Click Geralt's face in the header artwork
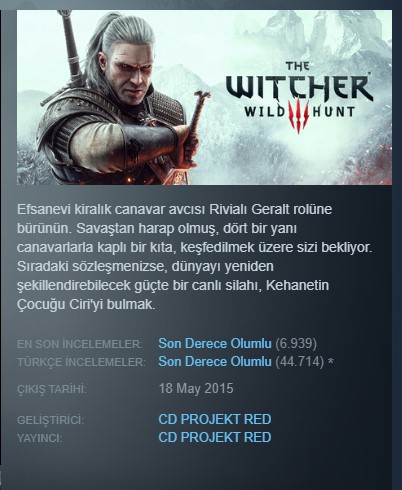 (134, 71)
